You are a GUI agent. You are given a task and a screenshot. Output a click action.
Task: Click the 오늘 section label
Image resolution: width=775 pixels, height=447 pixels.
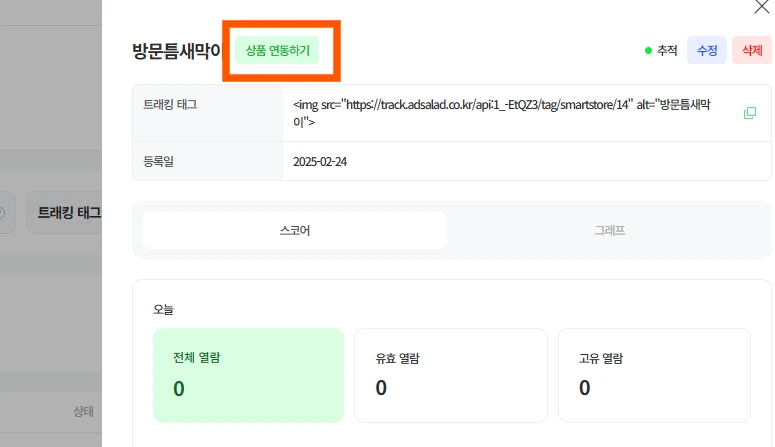click(x=164, y=310)
